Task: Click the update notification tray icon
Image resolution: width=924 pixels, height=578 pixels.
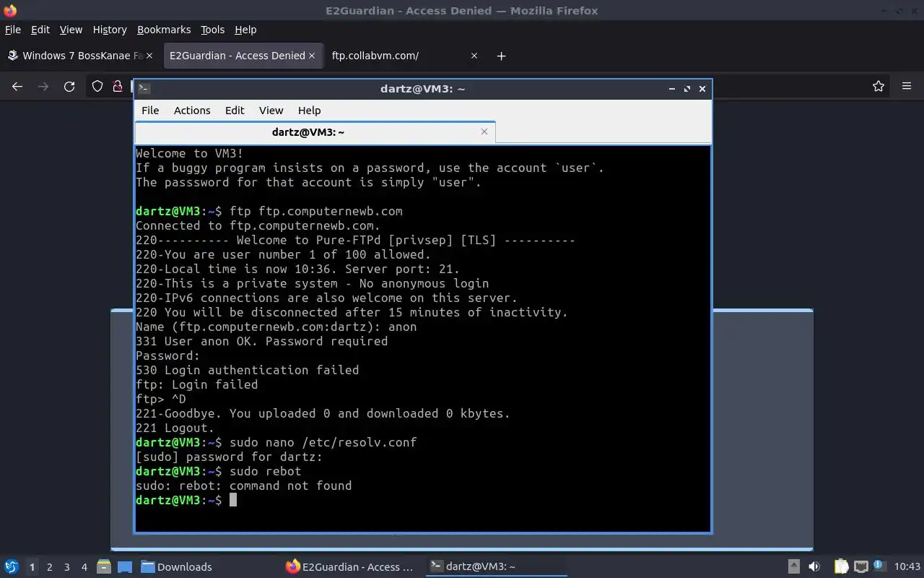Action: (879, 566)
